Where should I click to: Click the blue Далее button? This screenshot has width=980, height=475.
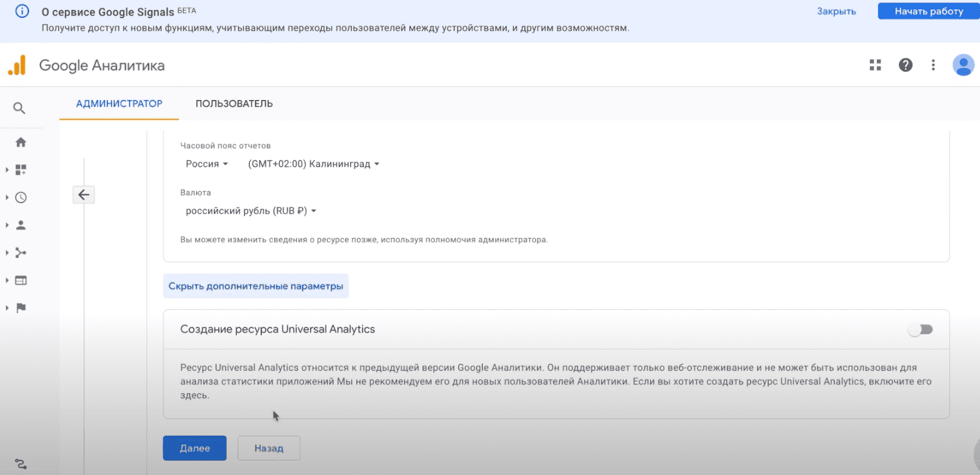click(194, 448)
